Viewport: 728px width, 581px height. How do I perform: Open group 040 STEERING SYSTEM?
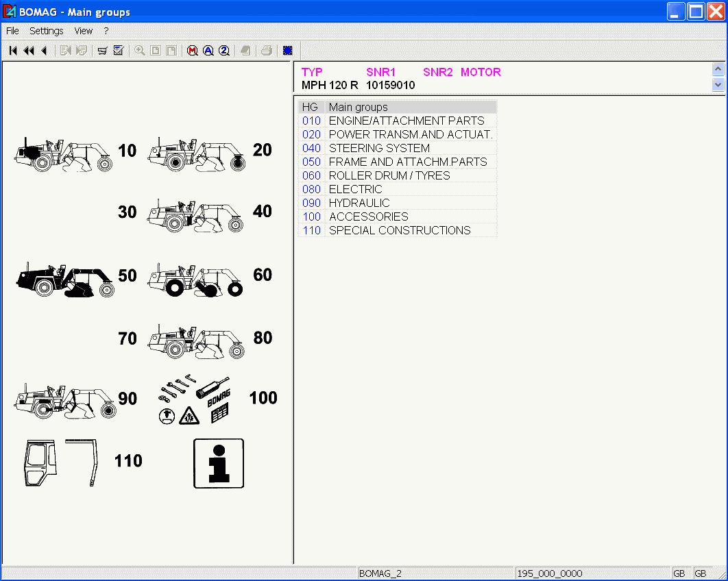398,148
